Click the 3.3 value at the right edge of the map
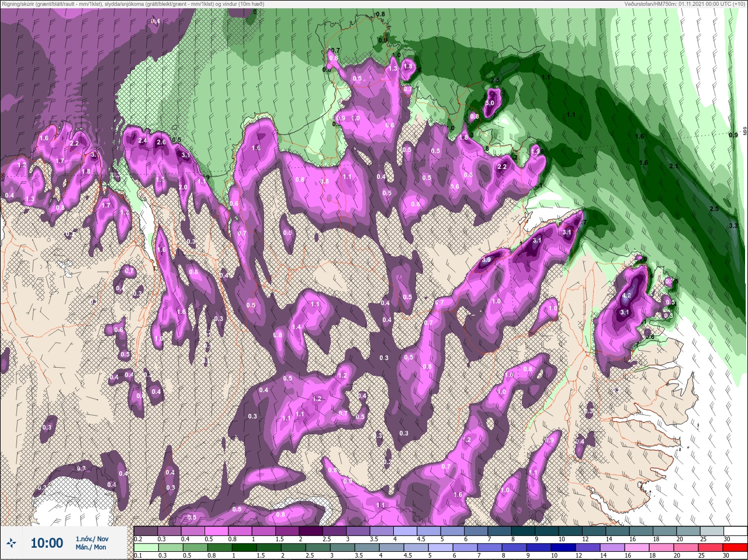 coord(733,226)
